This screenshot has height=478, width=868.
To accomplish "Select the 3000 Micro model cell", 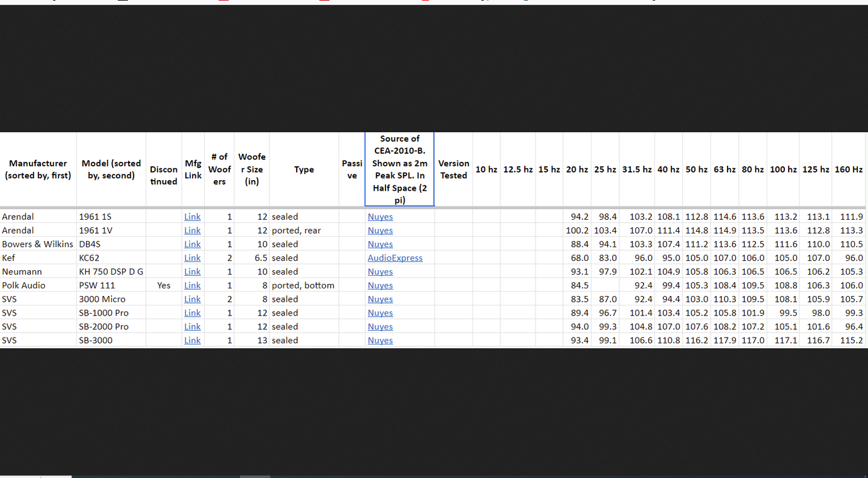I will (x=111, y=299).
